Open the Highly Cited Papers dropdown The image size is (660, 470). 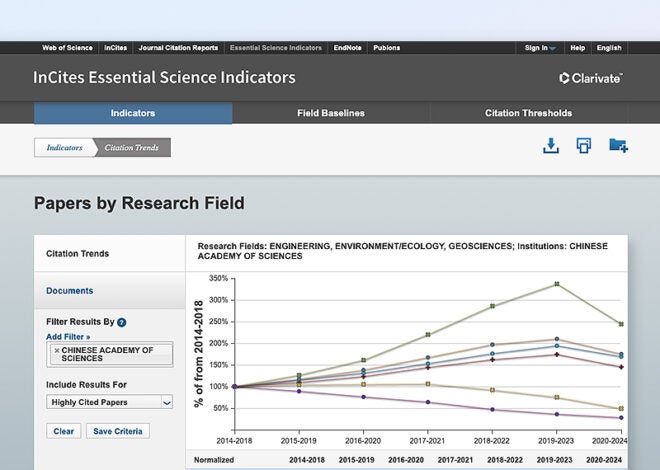[x=109, y=402]
